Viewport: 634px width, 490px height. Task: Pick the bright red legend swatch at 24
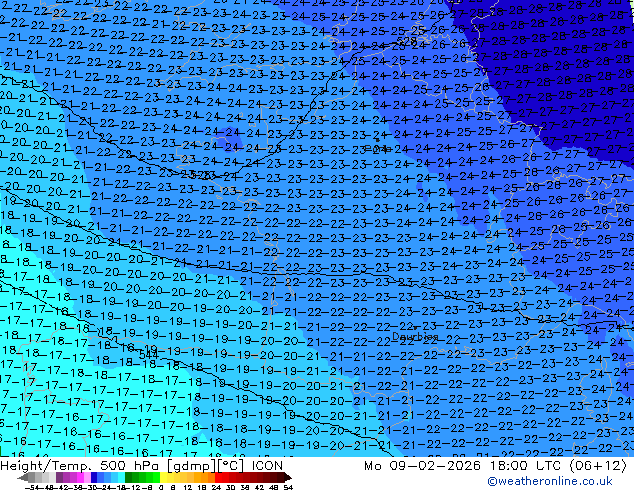218,477
